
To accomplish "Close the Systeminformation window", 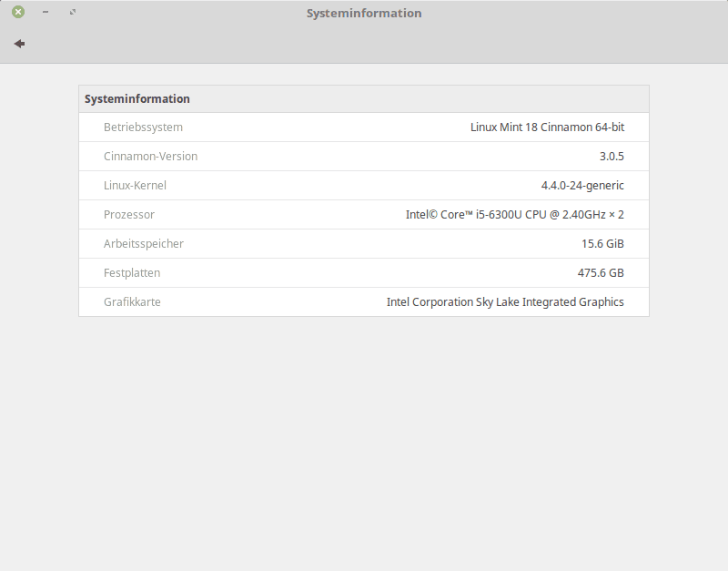I will (18, 12).
